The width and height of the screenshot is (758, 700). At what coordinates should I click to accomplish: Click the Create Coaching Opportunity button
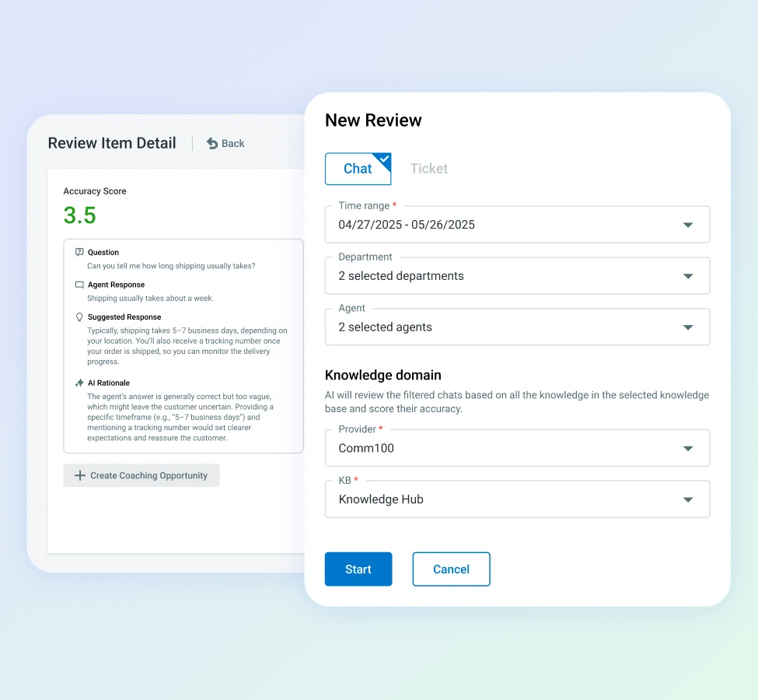click(x=141, y=475)
